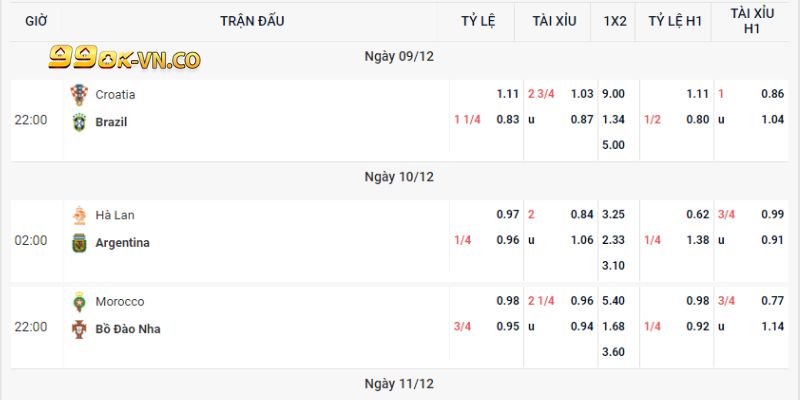Select 1.34 odds in Brazil row
Image resolution: width=800 pixels, height=400 pixels.
click(613, 120)
